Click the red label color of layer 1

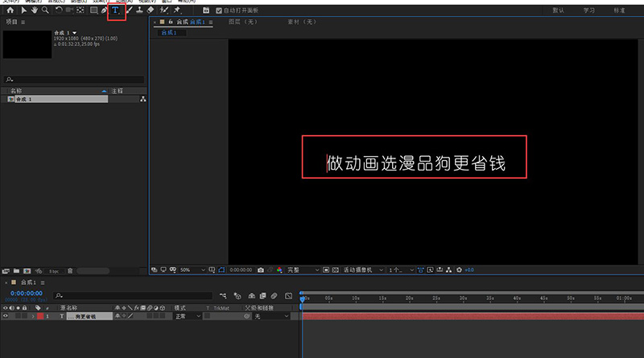pyautogui.click(x=40, y=316)
